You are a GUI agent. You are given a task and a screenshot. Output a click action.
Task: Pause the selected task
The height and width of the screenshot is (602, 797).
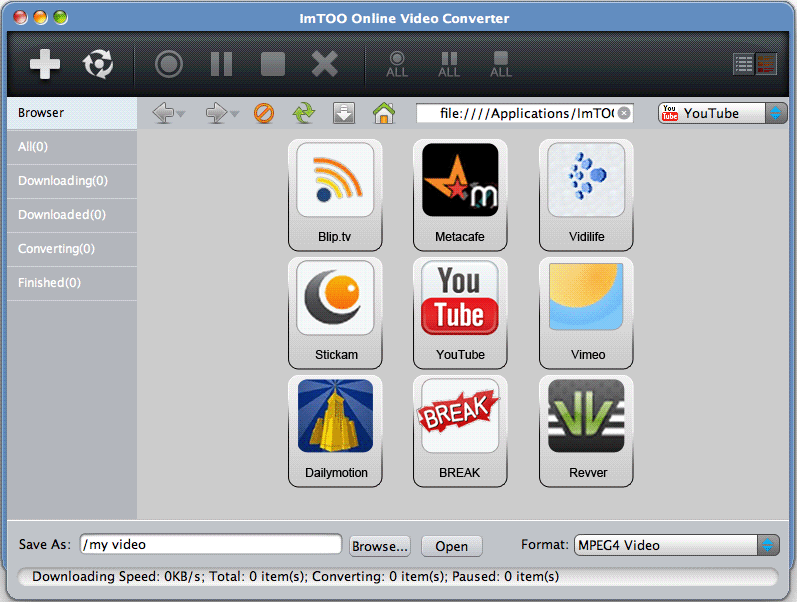coord(222,64)
